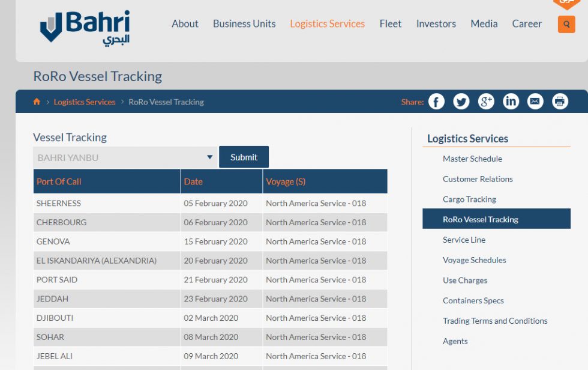Share page on Twitter

click(x=461, y=102)
